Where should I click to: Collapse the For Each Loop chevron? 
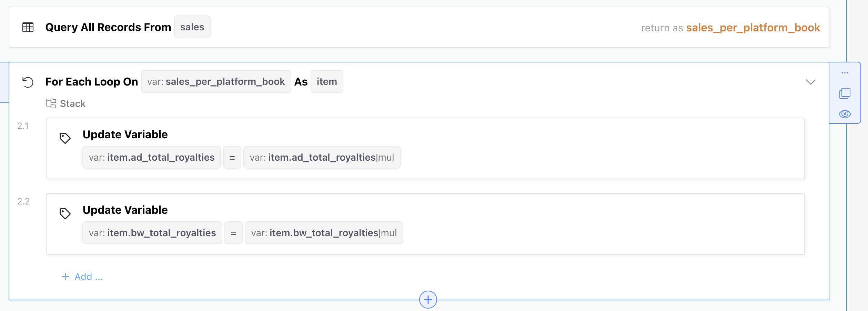coord(810,82)
